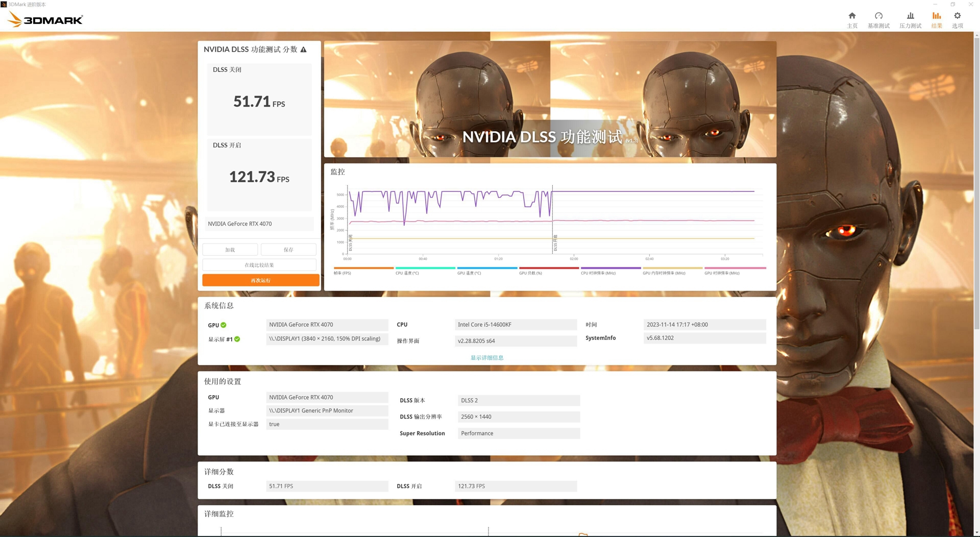Toggle the CPU 温度 legend series
Image resolution: width=980 pixels, height=537 pixels.
click(x=407, y=273)
